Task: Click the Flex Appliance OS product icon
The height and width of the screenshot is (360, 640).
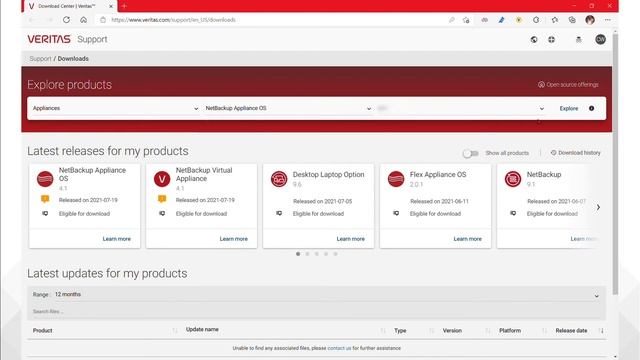Action: click(x=396, y=179)
